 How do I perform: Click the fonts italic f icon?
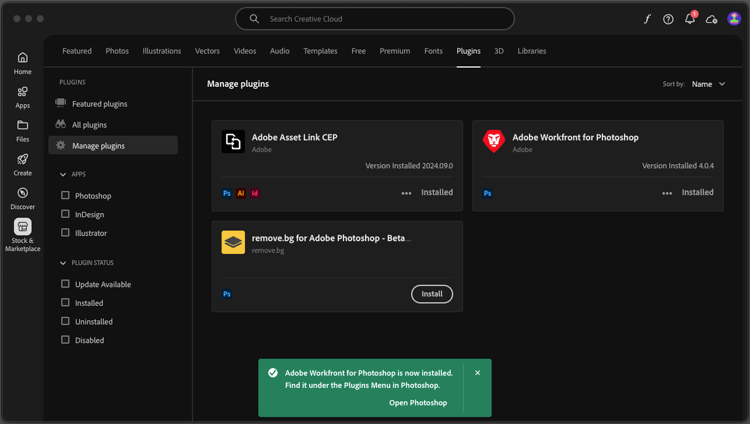tap(647, 19)
